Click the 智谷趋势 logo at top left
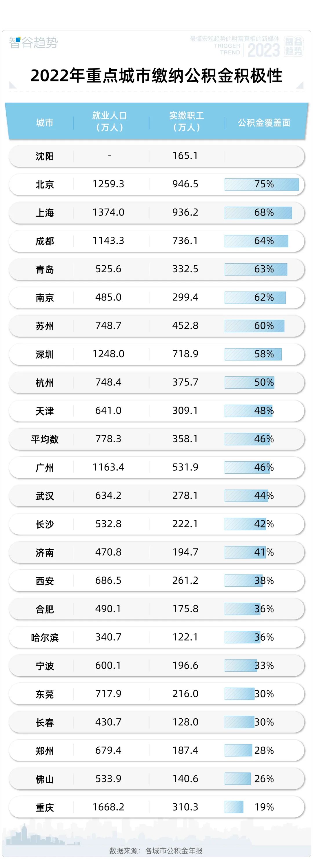The width and height of the screenshot is (313, 868). coord(33,42)
